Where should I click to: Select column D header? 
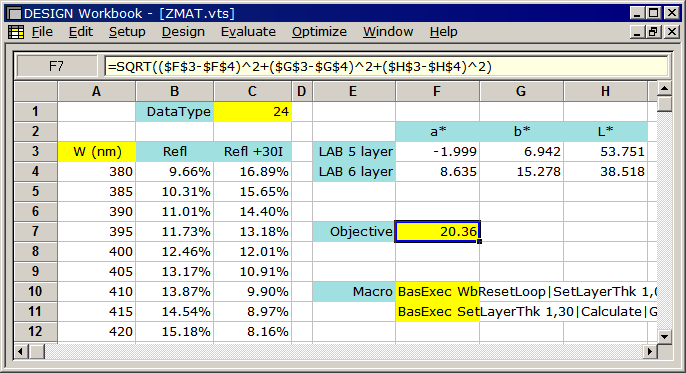302,91
